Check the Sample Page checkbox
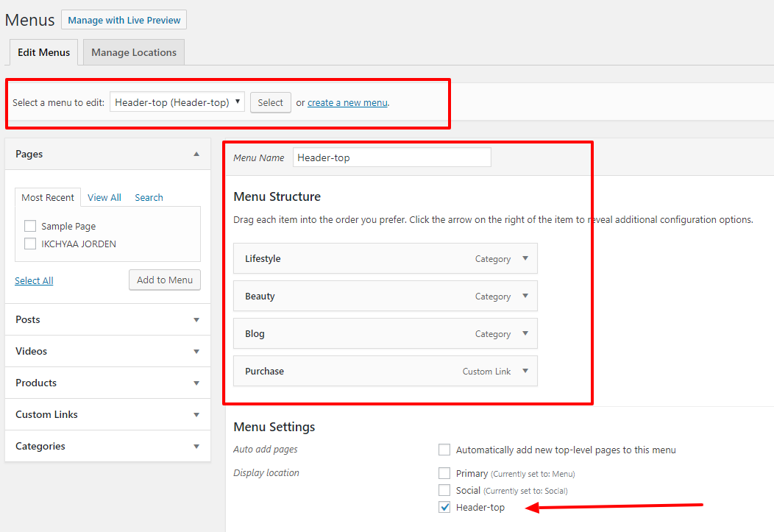Viewport: 774px width, 532px height. click(30, 226)
